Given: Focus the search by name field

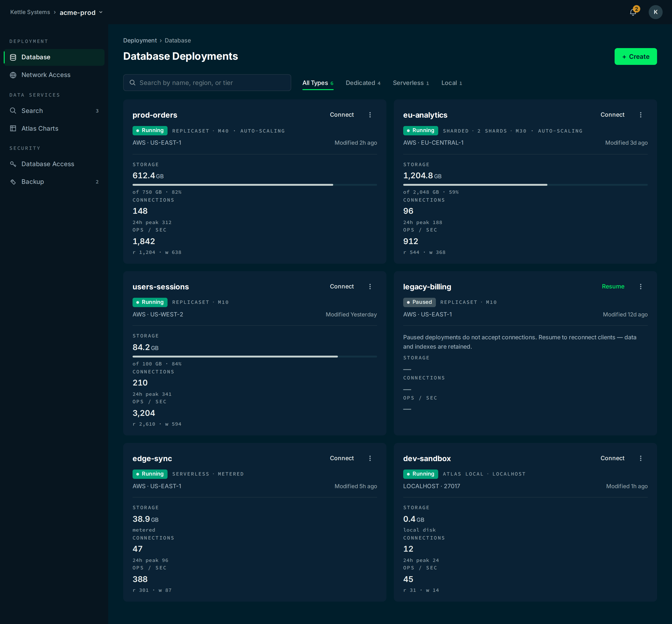Looking at the screenshot, I should [207, 83].
